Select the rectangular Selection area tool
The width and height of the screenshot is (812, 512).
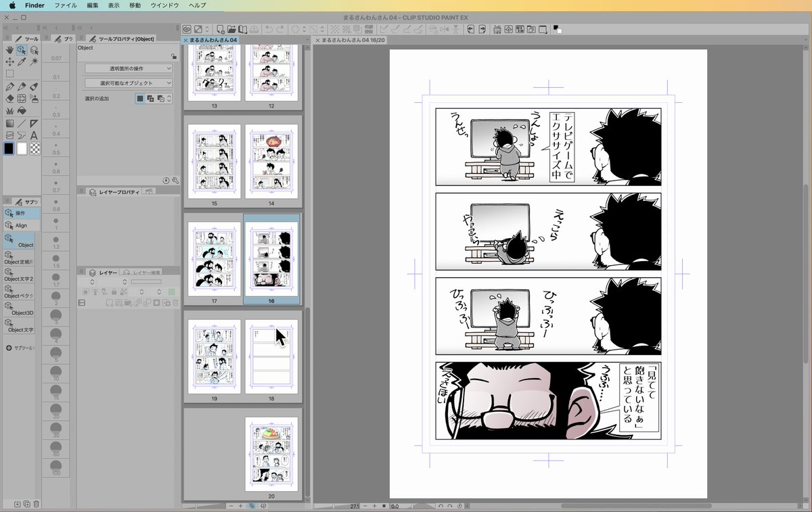9,73
